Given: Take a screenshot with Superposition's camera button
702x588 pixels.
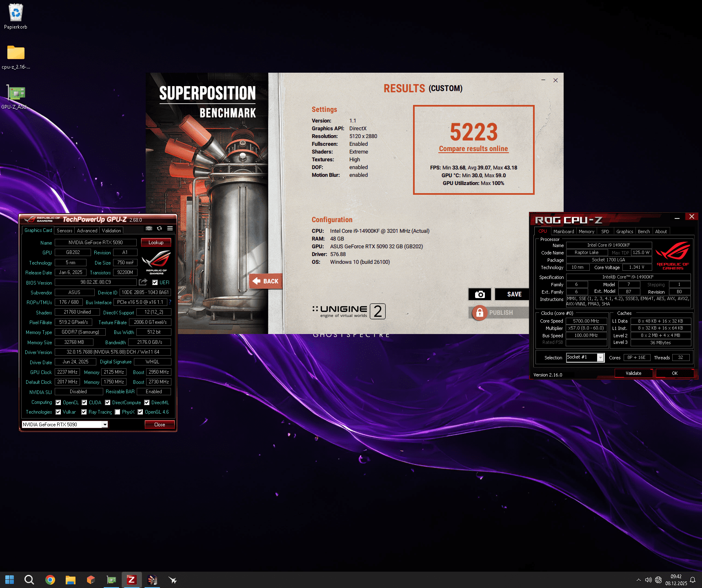Looking at the screenshot, I should (480, 294).
